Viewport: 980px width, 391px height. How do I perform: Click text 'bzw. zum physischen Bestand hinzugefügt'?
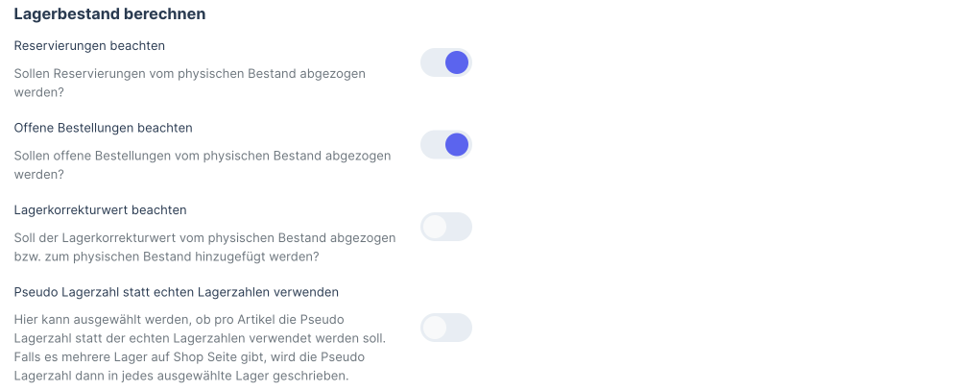pos(166,257)
